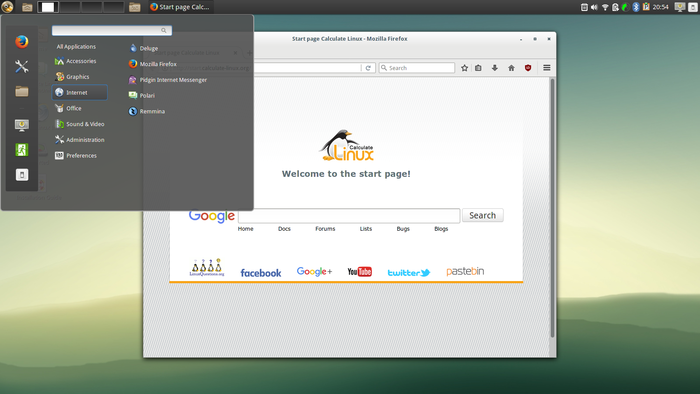Start the Remmina application
Screen dimensions: 700x394
pos(147,111)
